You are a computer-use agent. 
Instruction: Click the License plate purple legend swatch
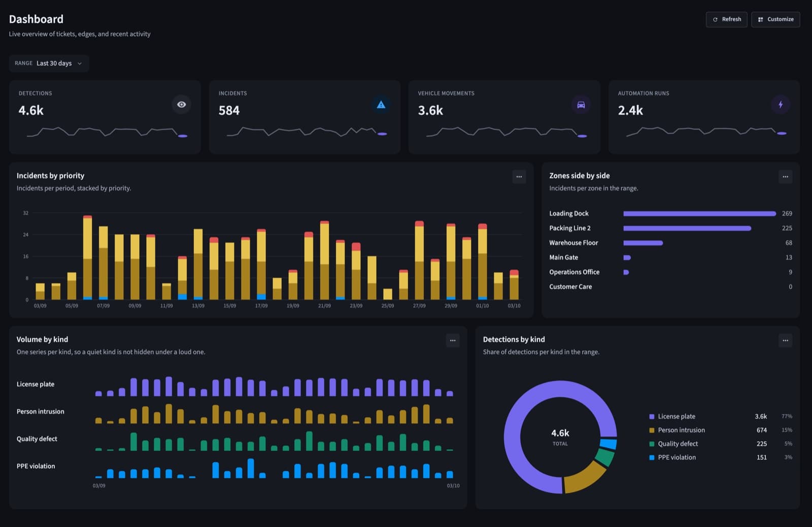point(652,416)
